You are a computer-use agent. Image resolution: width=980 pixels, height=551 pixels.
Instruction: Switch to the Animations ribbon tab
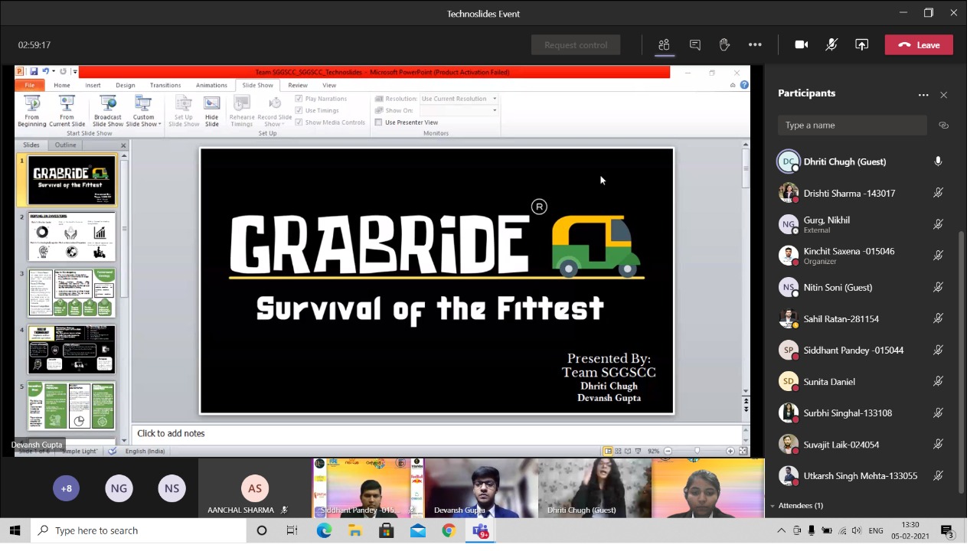[x=211, y=85]
